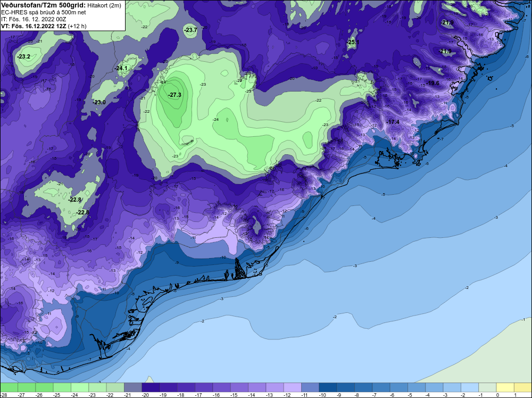This screenshot has height=398, width=532.
Task: Click the grey-blue legend swatch for -21
Action: click(x=132, y=387)
